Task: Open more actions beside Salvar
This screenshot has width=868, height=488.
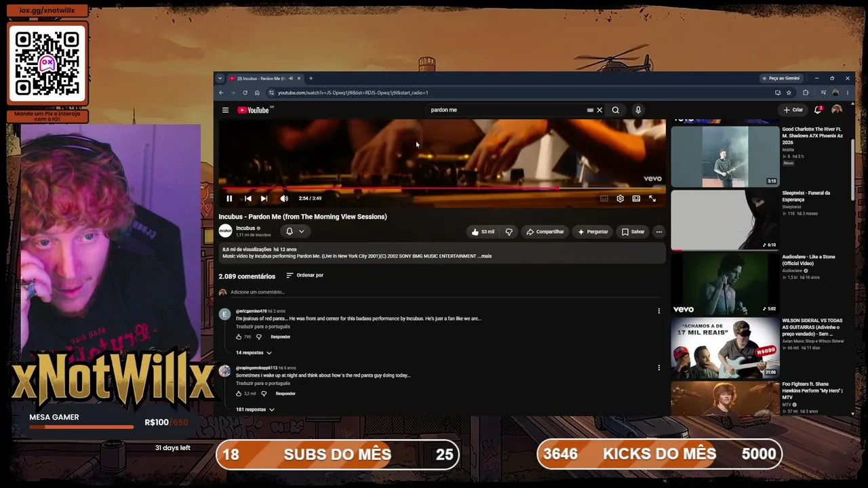Action: [x=658, y=232]
